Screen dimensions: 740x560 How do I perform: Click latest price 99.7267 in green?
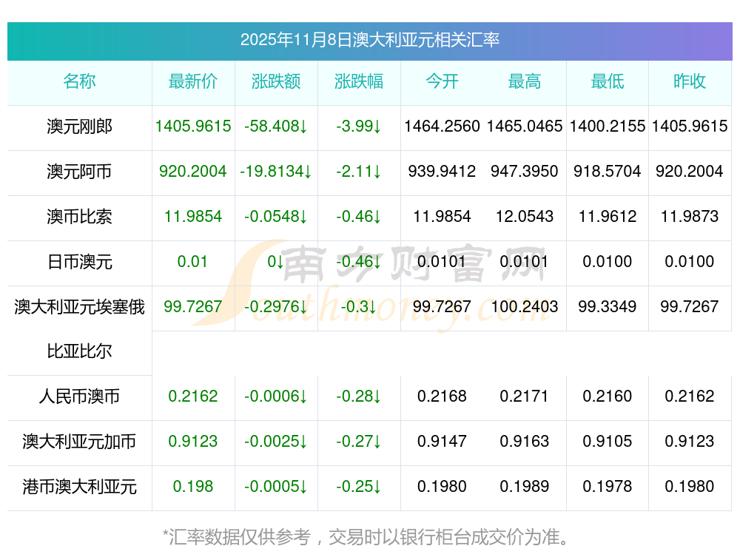click(x=193, y=306)
